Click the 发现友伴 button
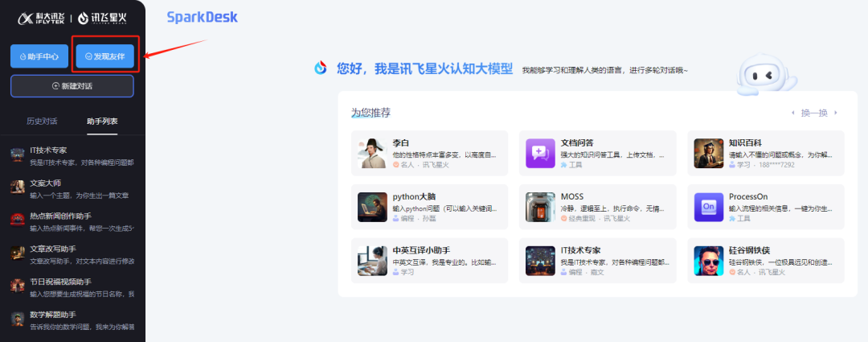 tap(105, 56)
